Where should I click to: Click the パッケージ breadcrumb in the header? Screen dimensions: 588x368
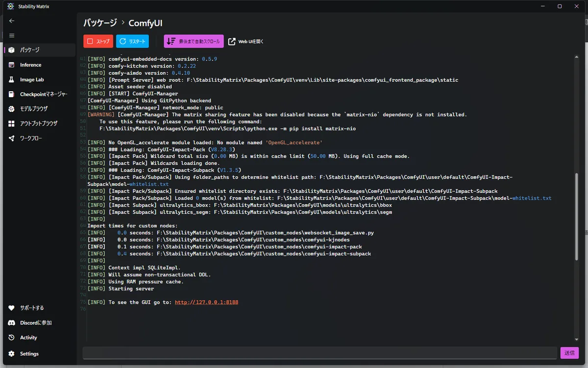pyautogui.click(x=100, y=23)
